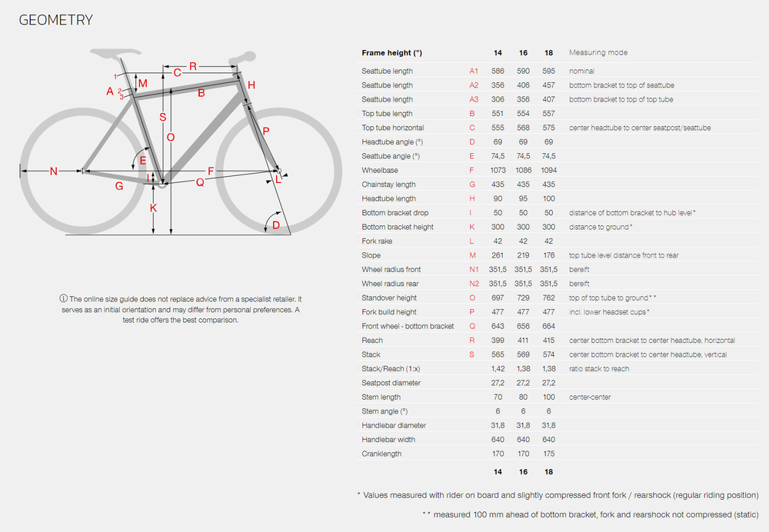Click the red P label beside the fork
Image resolution: width=769 pixels, height=532 pixels.
(266, 131)
